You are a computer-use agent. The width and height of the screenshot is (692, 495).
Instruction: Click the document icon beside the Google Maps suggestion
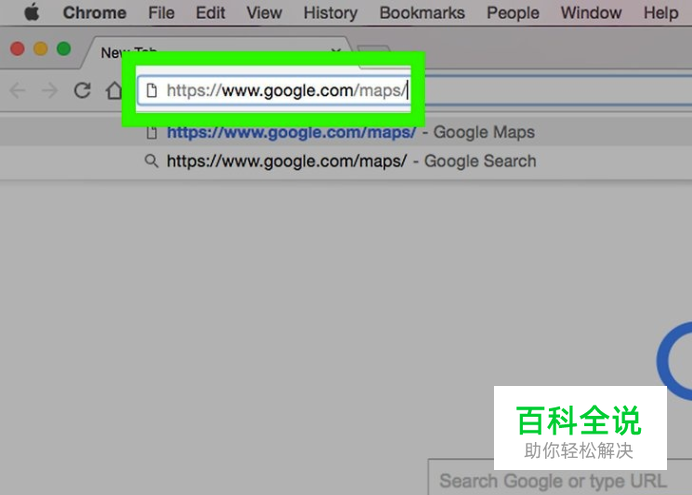pyautogui.click(x=151, y=132)
